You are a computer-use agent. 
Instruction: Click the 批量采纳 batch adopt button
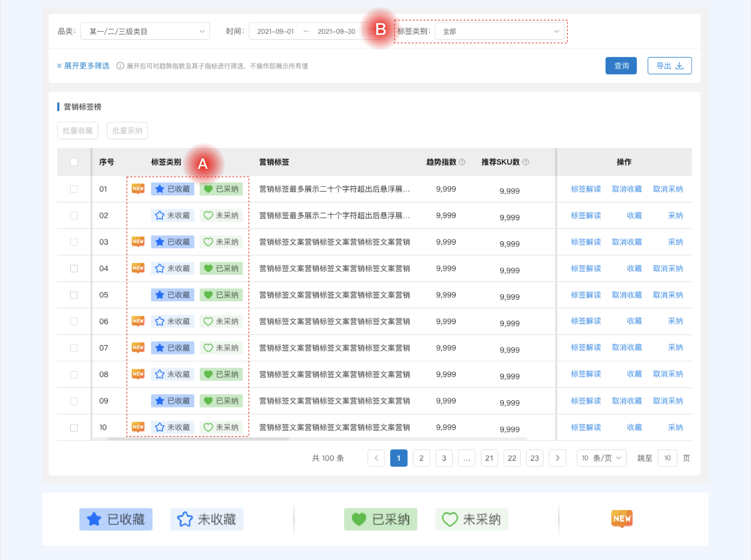pos(127,131)
